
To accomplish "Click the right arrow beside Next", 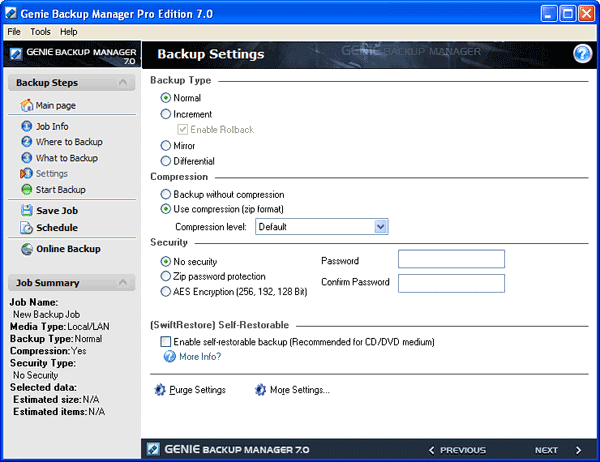I will (x=578, y=450).
